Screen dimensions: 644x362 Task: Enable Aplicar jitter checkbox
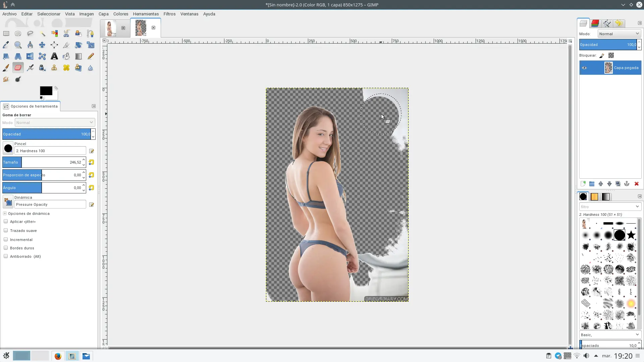coord(6,221)
